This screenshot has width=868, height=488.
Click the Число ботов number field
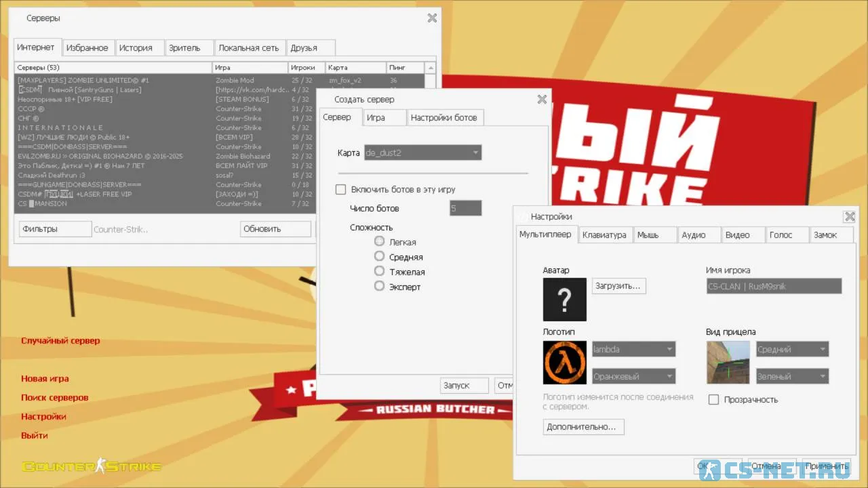(466, 208)
